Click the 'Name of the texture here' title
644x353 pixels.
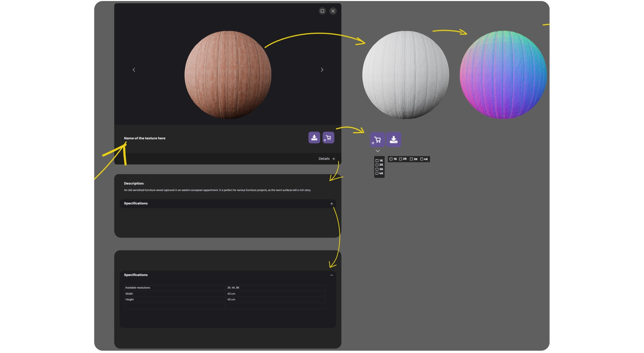pos(145,138)
